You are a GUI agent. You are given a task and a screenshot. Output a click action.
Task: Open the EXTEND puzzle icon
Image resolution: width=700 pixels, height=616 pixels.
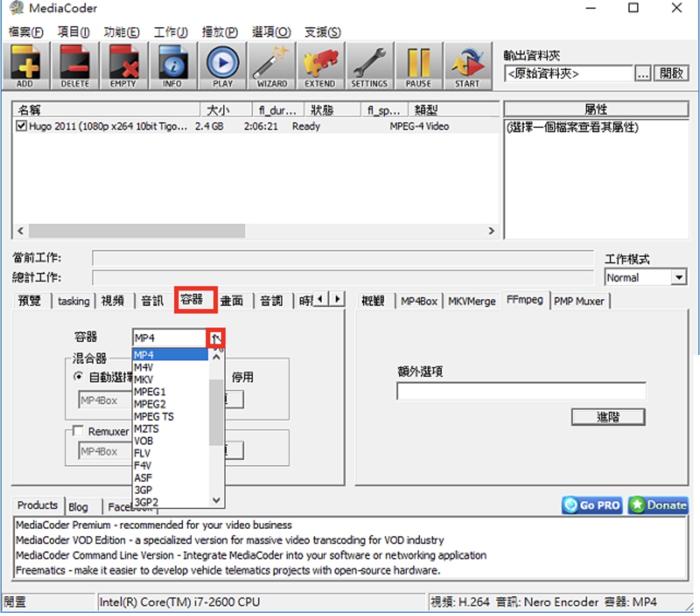coord(320,66)
